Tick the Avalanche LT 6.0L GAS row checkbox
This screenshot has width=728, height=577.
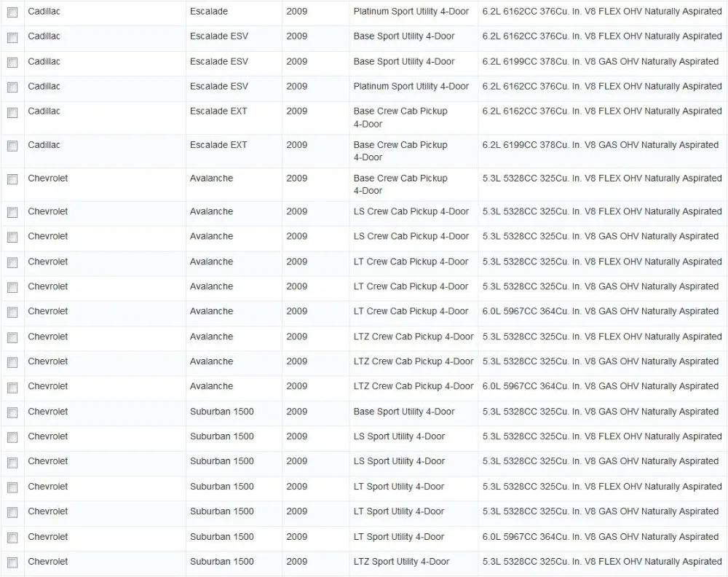tap(12, 313)
